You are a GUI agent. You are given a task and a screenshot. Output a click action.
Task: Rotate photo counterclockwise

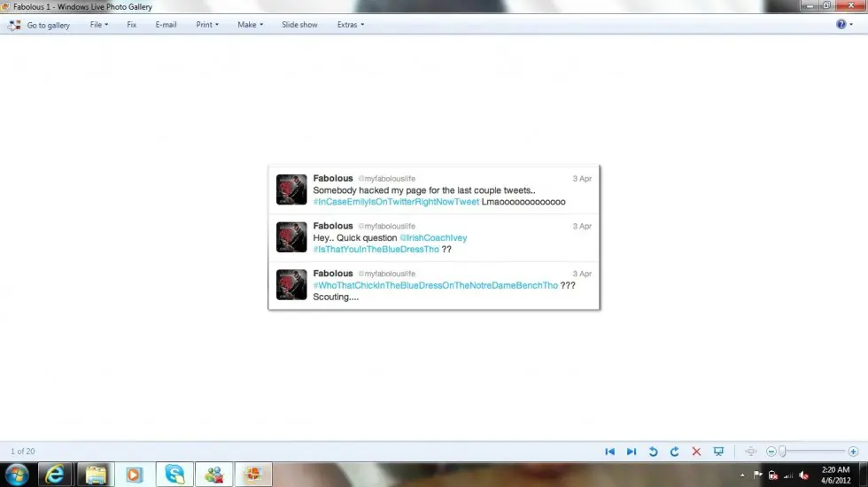[654, 452]
